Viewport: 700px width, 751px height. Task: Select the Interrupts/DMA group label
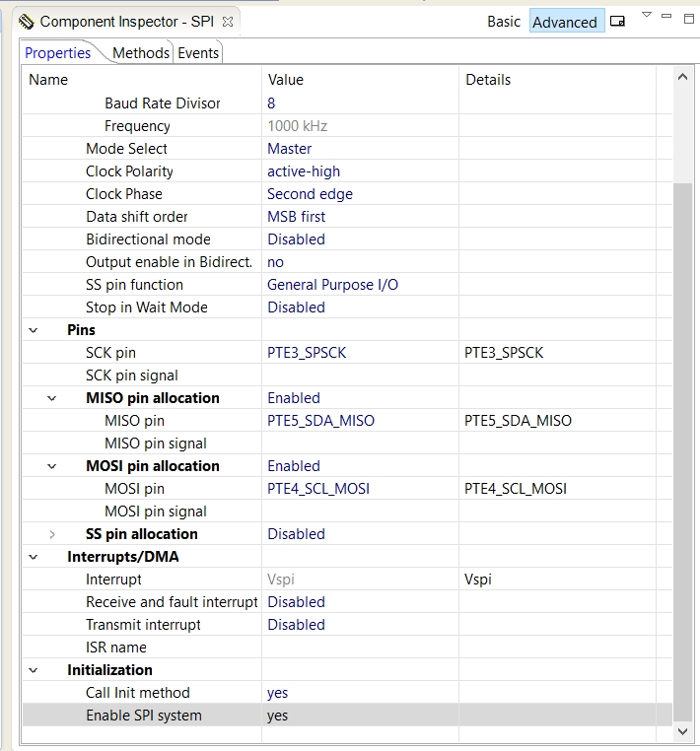[x=122, y=557]
